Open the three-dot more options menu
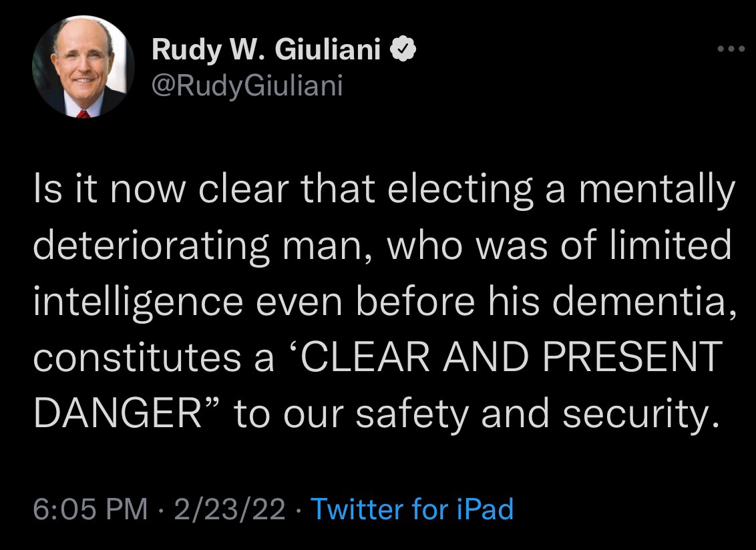756x550 pixels. click(730, 49)
